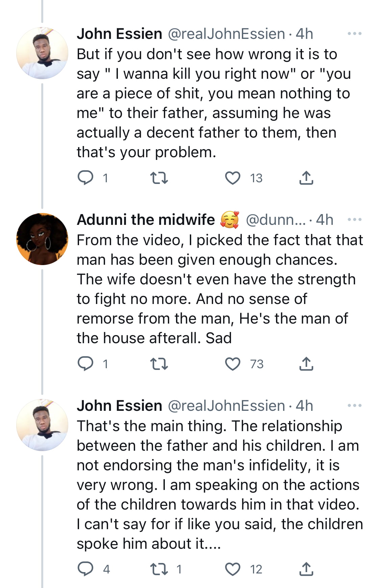Like John Essien's tweet with 12 likes
380x588 pixels.
[x=233, y=569]
